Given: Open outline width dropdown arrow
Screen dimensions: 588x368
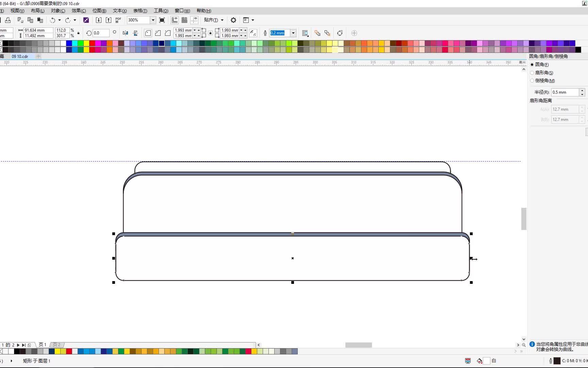Looking at the screenshot, I should 293,33.
